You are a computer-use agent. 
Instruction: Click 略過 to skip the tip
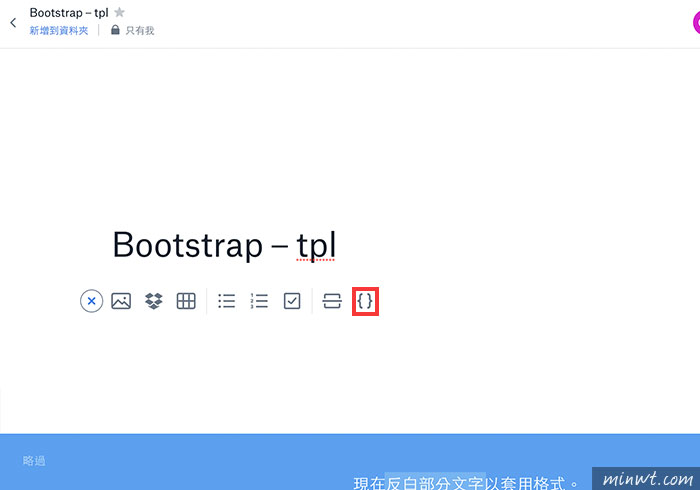[34, 461]
